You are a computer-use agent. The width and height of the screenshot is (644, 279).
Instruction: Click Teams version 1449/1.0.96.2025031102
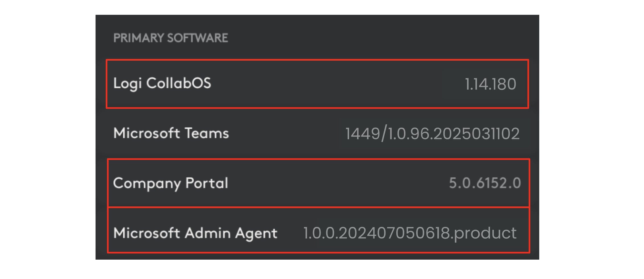click(432, 134)
